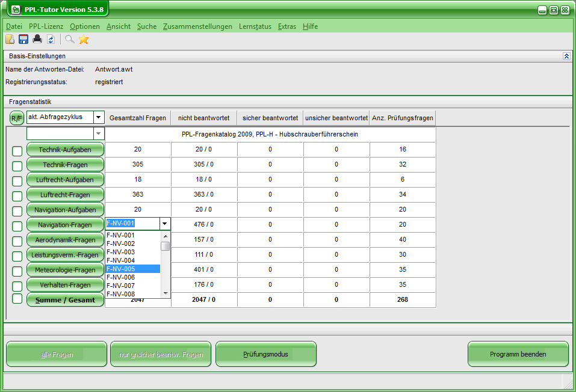Open the Extras menu

287,26
